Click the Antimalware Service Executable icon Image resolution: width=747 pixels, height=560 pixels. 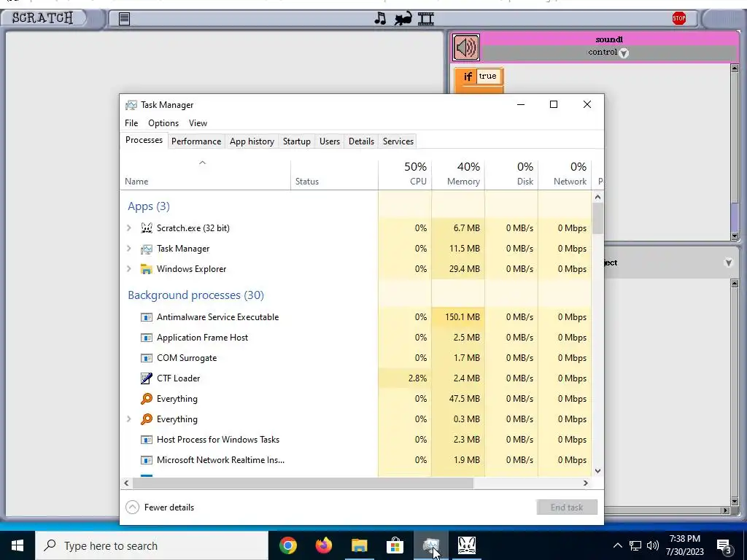[x=146, y=317]
